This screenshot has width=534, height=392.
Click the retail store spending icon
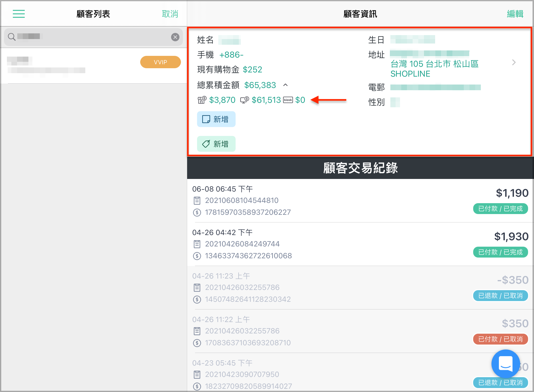pos(202,100)
